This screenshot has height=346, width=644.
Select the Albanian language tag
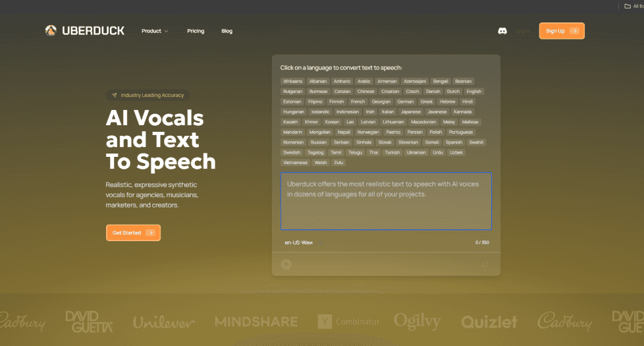[318, 81]
